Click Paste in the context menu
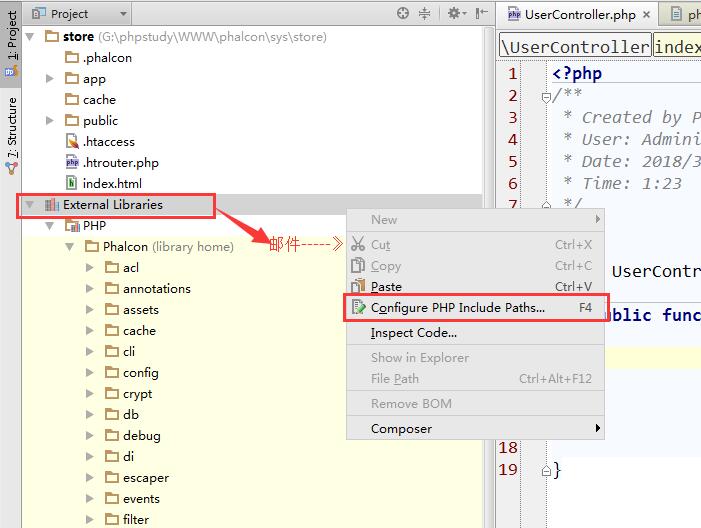 (x=386, y=287)
